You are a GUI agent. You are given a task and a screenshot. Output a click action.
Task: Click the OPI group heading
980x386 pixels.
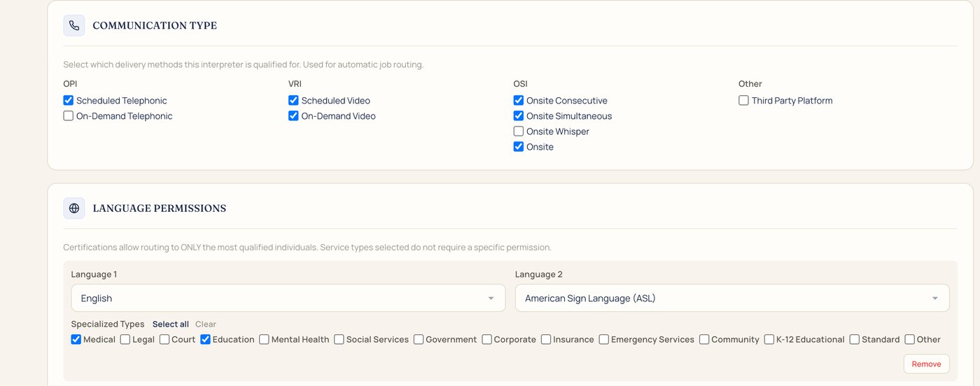[70, 84]
